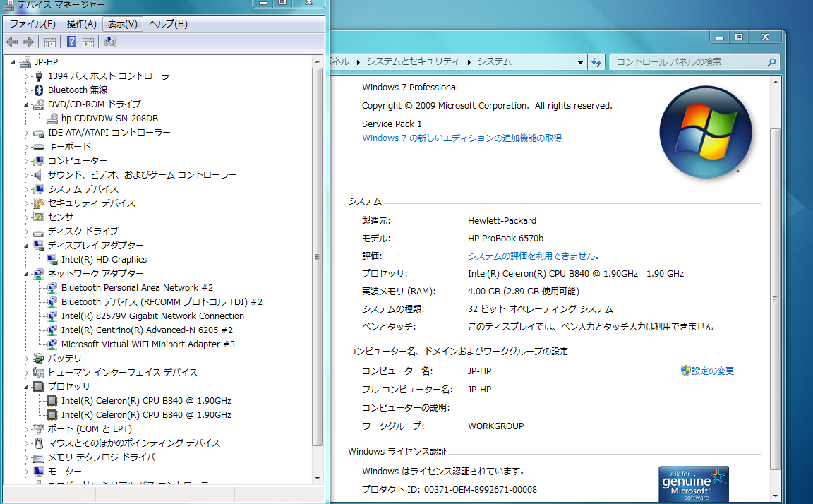Click the model value HP ProBook 6570b
The width and height of the screenshot is (813, 504).
[505, 239]
